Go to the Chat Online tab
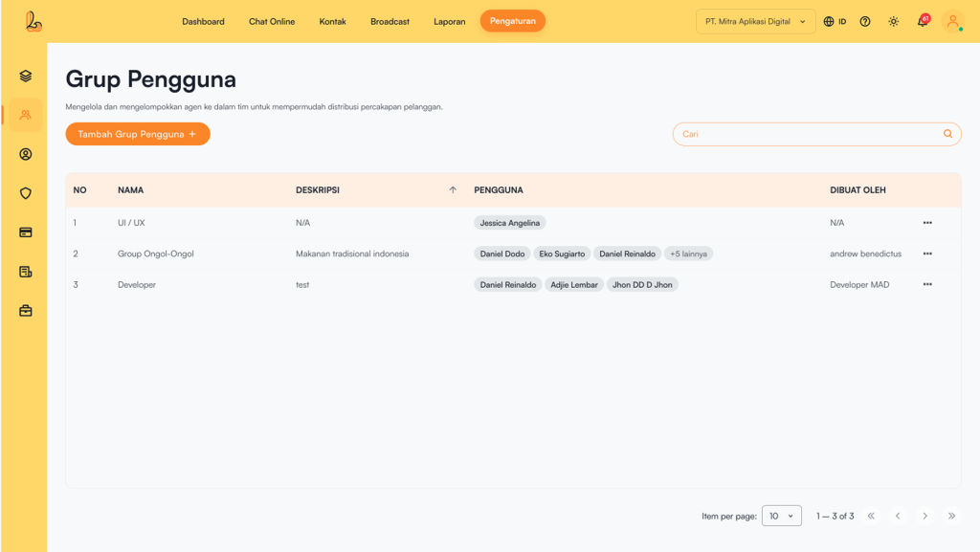980x552 pixels. tap(272, 21)
